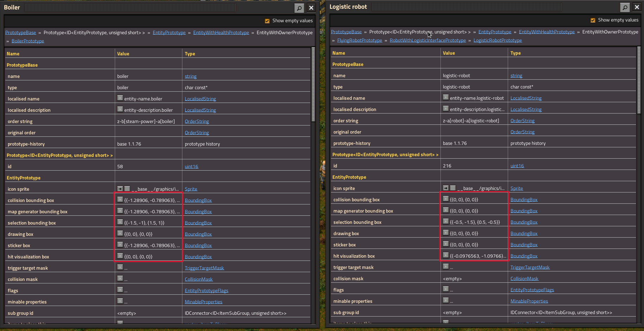Viewport: 644px width, 331px height.
Task: Expand logistic robot drawing box value
Action: click(x=446, y=233)
